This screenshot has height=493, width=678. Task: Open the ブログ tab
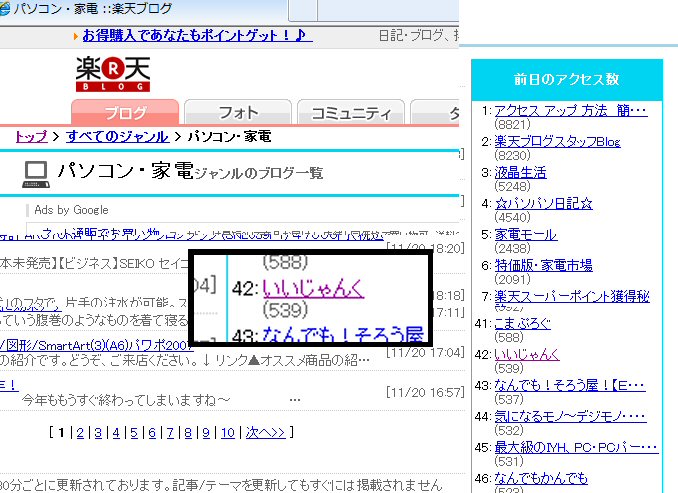125,112
